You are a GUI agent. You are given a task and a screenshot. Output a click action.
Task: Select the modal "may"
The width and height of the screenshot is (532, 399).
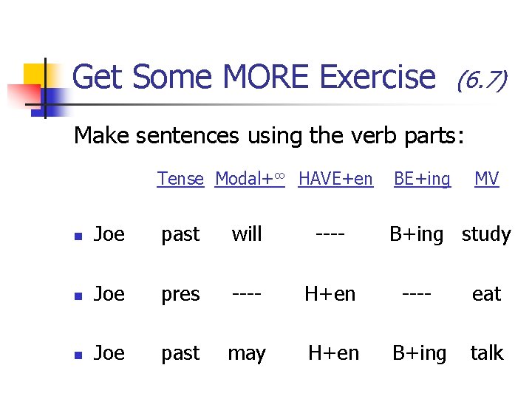point(247,354)
